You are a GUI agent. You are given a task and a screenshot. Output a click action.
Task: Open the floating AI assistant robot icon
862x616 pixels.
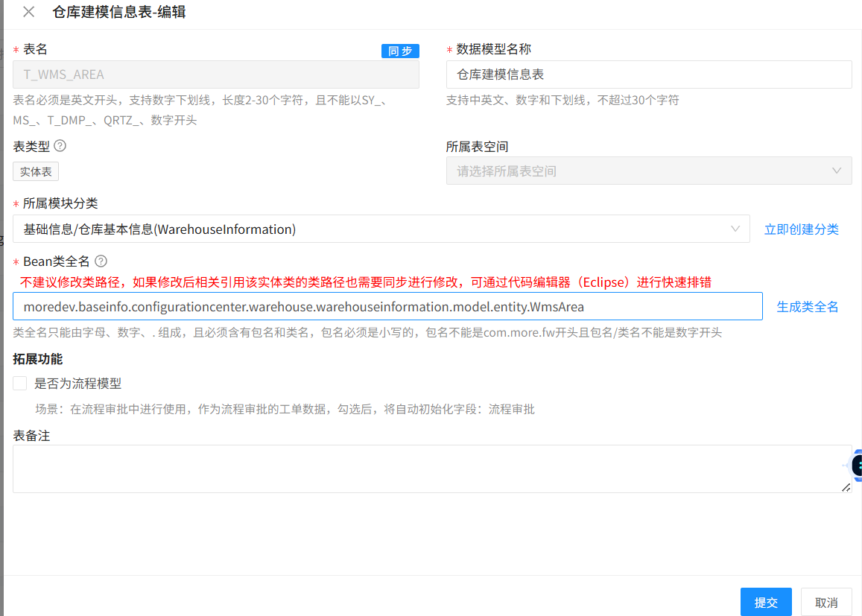pyautogui.click(x=856, y=466)
